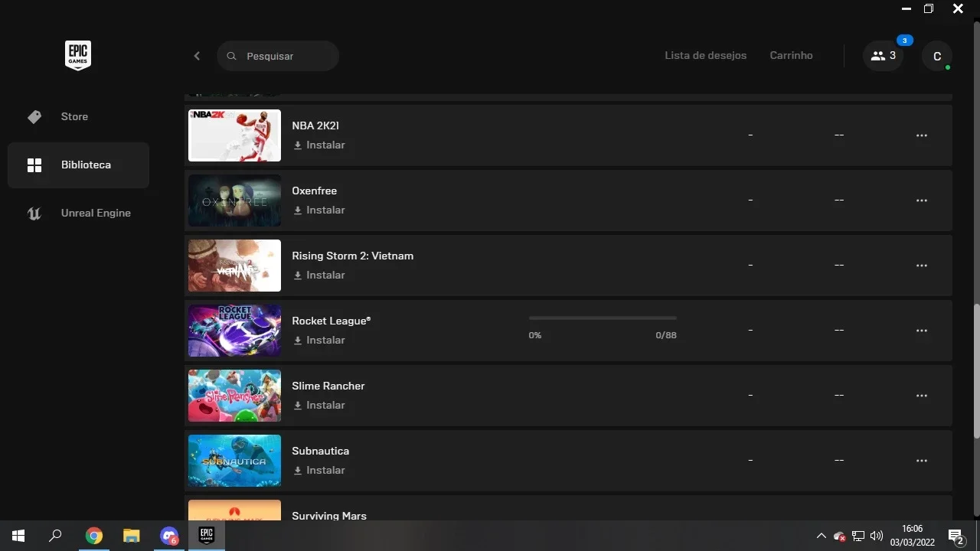This screenshot has width=980, height=551.
Task: Click the Rocket League download progress bar
Action: pos(603,318)
